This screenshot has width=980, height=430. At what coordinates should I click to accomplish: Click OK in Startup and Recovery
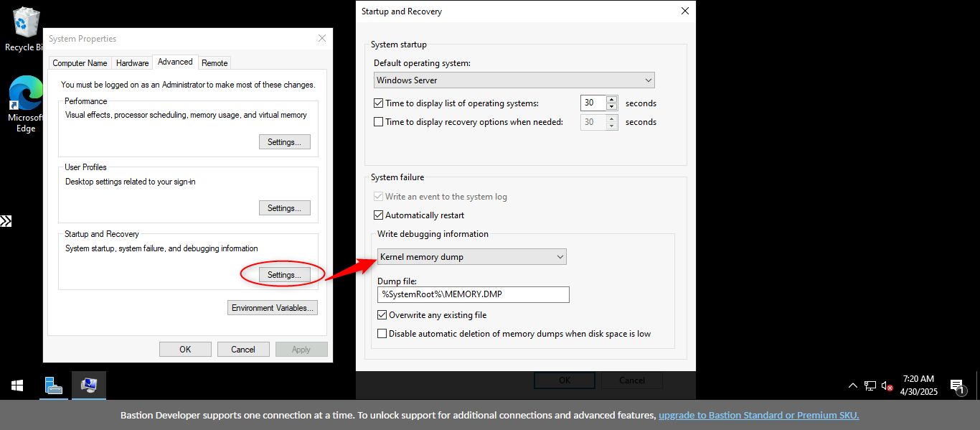[x=565, y=380]
